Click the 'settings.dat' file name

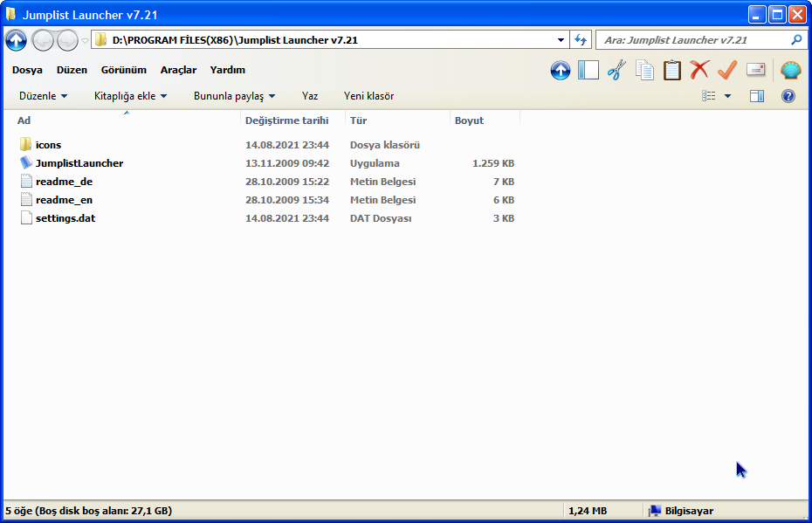click(x=65, y=218)
